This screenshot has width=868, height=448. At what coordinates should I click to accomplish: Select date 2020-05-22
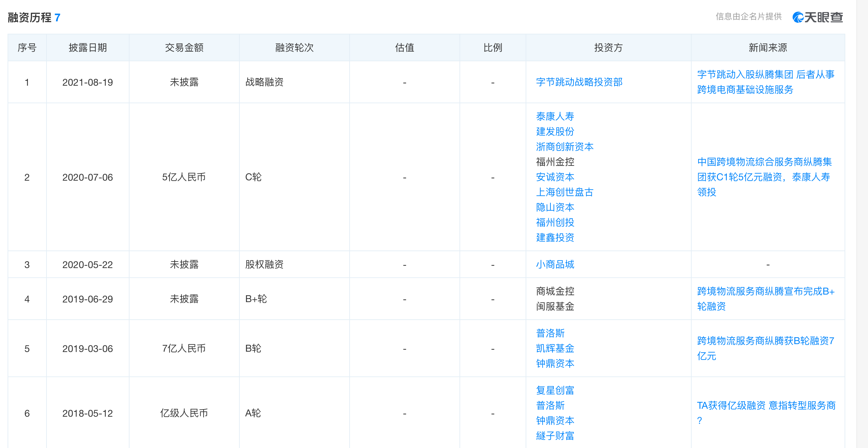click(88, 265)
